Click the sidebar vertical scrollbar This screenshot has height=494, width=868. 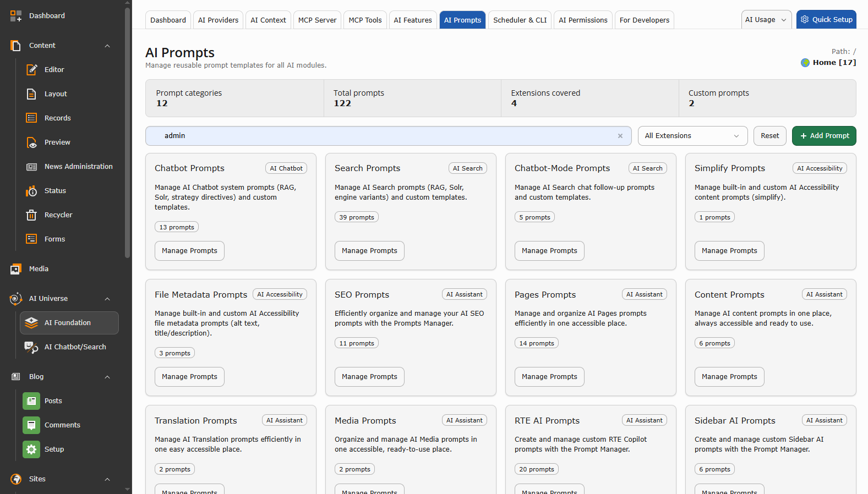[128, 132]
